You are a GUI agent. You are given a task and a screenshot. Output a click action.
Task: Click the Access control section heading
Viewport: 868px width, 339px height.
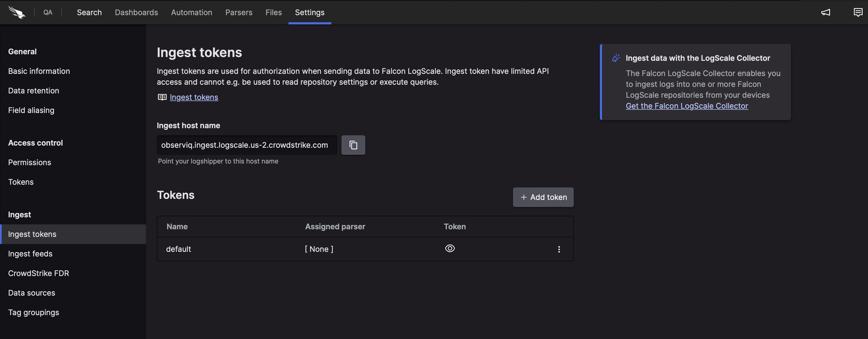pos(35,143)
